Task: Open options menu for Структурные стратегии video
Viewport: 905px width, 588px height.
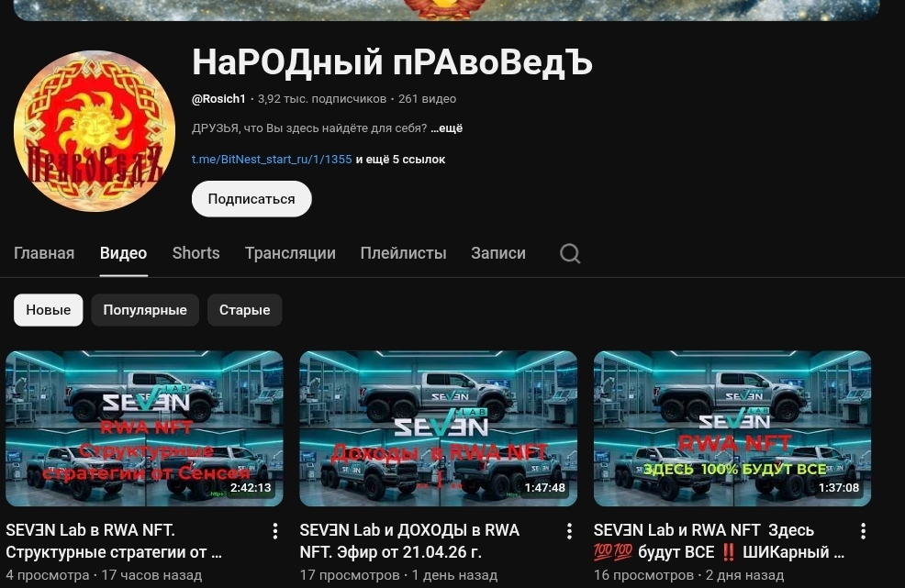Action: point(275,531)
